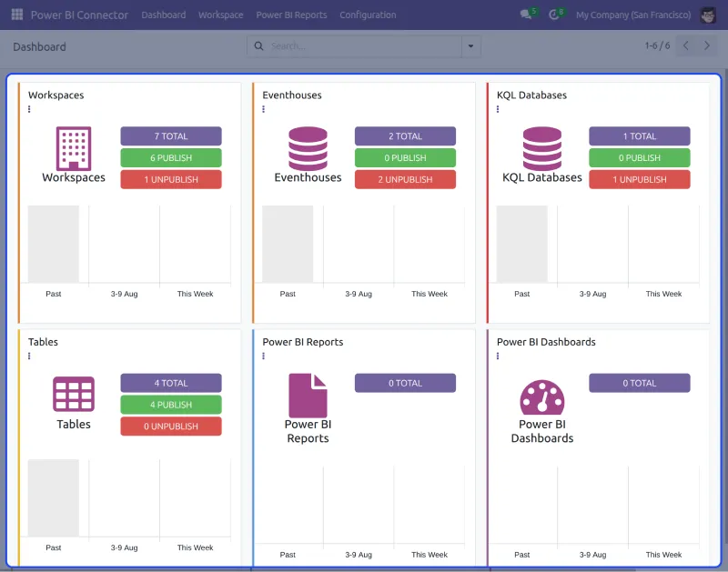
Task: Open the messaging conversations icon
Action: (x=523, y=14)
